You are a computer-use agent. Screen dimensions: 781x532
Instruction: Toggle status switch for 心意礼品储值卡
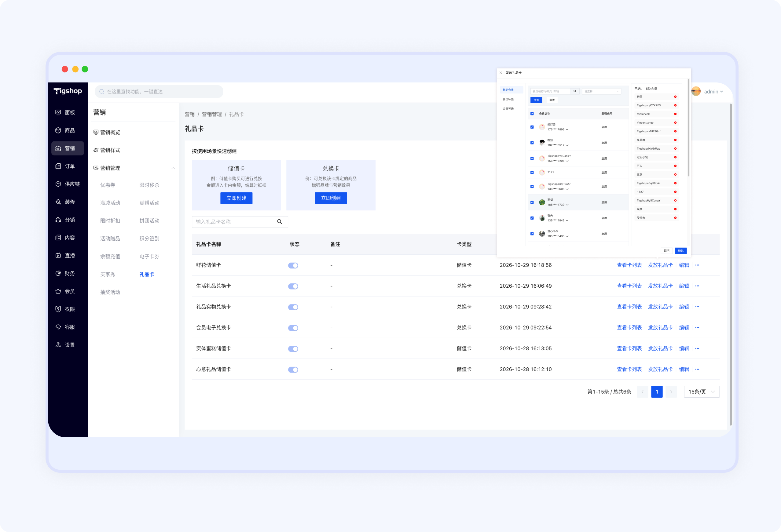coord(293,370)
